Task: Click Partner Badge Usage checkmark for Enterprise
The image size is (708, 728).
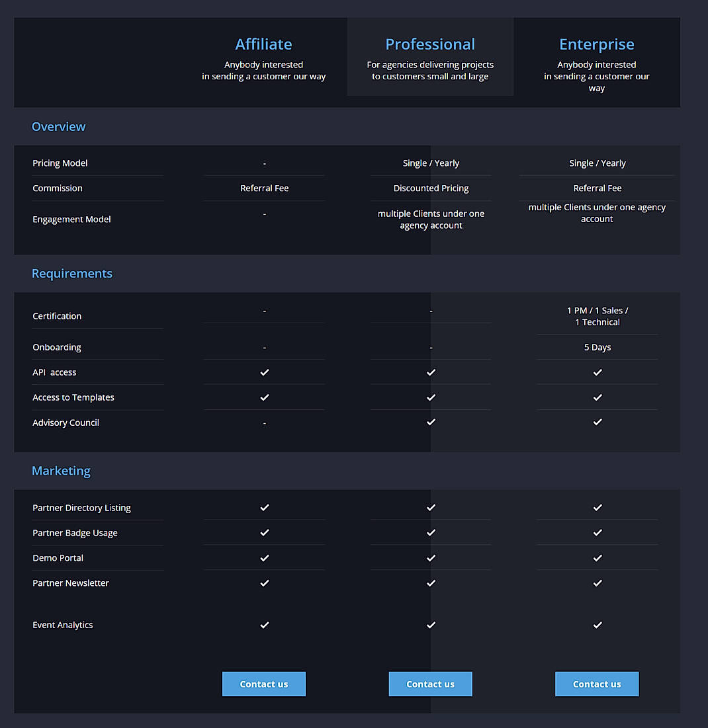Action: click(597, 532)
